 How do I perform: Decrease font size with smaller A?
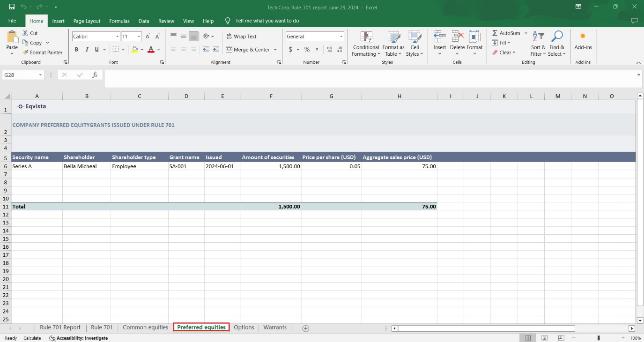pyautogui.click(x=158, y=37)
